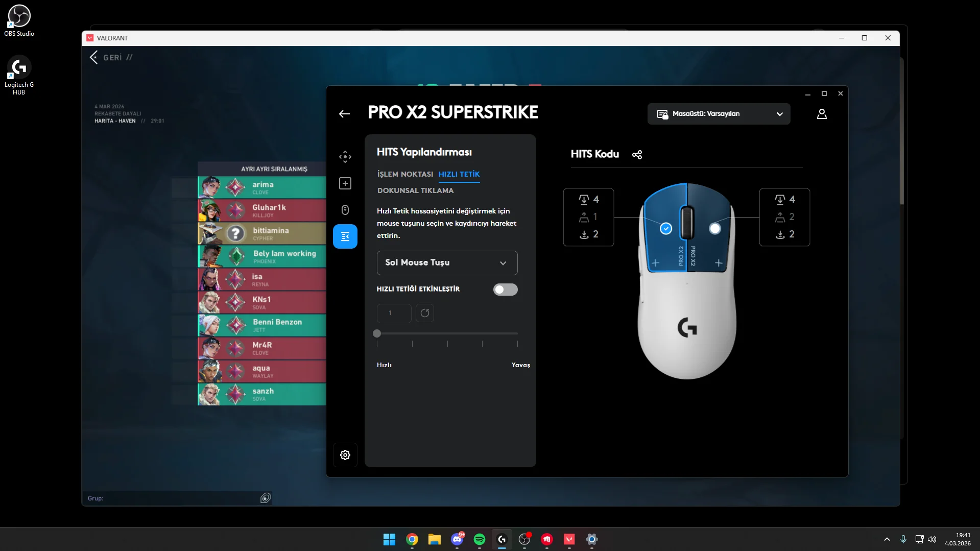Open G HUB device settings gear
This screenshot has height=551, width=980.
pos(345,455)
